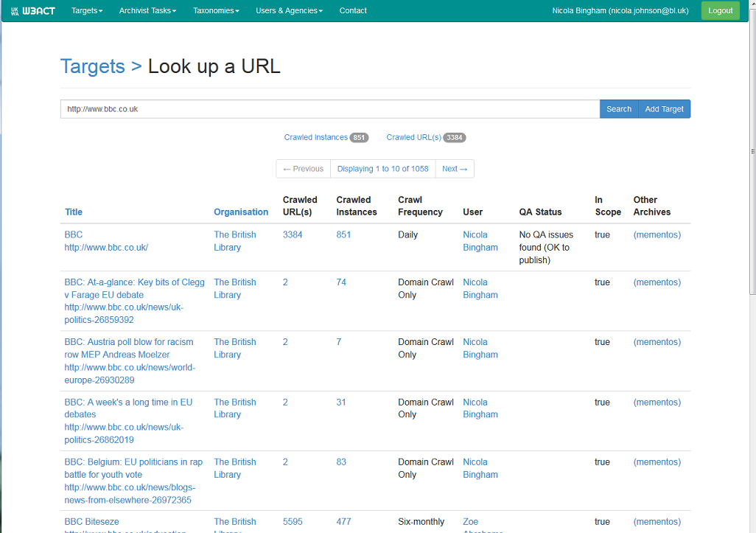Screen dimensions: 756x533
Task: Click Daily crawl frequency in BBC row
Action: click(408, 235)
